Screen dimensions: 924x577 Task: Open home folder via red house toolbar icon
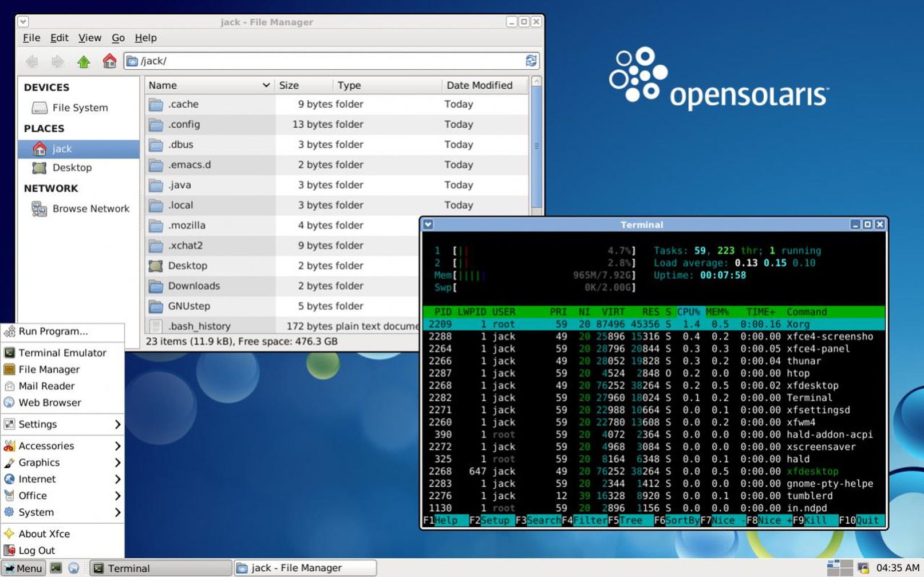pyautogui.click(x=109, y=61)
